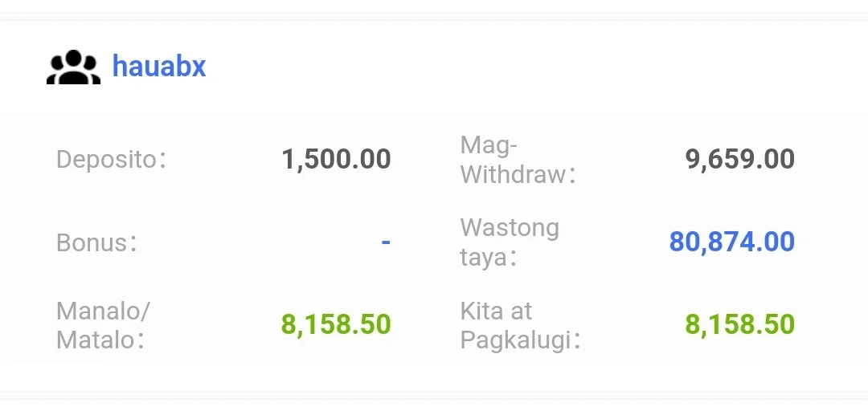This screenshot has height=411, width=868.
Task: Click the 9,659.00 withdraw amount
Action: (x=740, y=159)
